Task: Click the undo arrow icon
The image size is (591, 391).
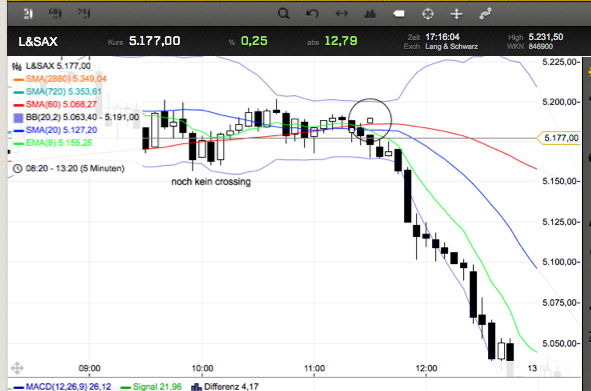Action: [312, 14]
